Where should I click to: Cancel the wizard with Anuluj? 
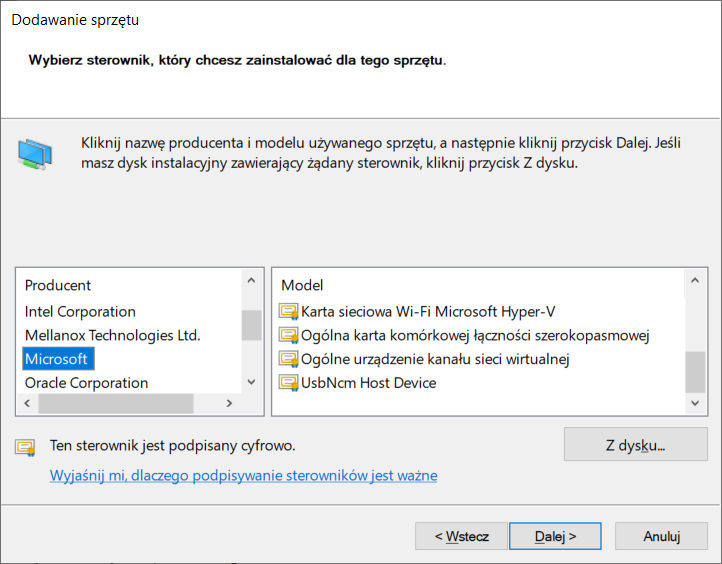pos(661,536)
